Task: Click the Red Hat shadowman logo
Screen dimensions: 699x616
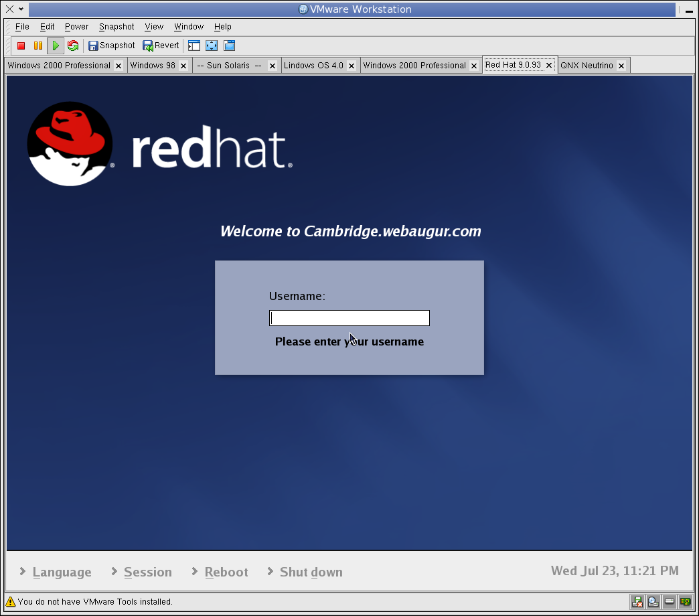Action: coord(70,143)
